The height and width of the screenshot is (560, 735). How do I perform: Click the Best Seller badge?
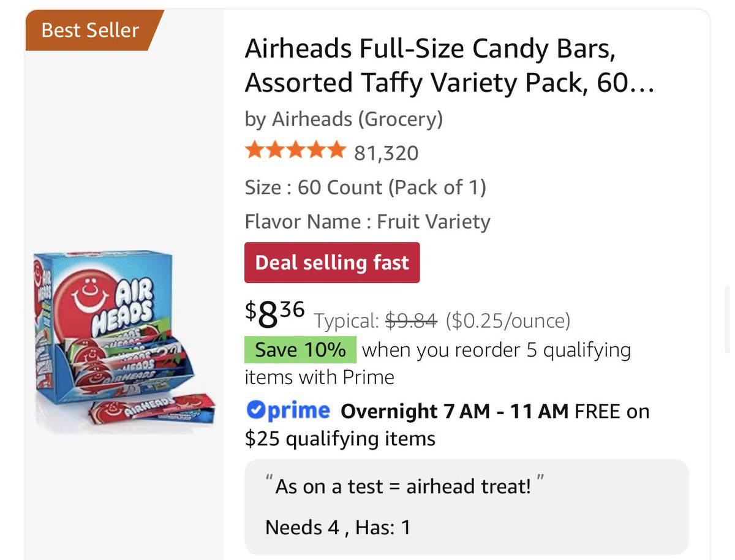pos(91,30)
